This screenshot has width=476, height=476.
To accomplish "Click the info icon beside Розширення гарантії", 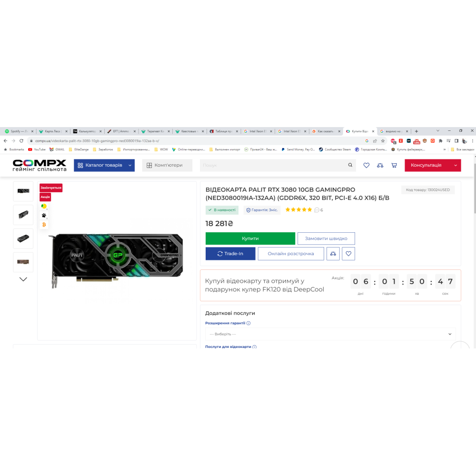I will point(248,323).
